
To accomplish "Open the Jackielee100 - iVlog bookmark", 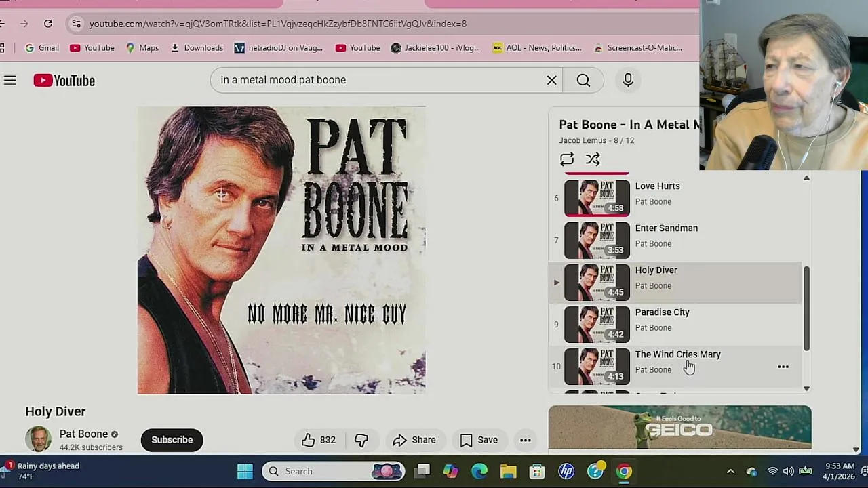I will pos(435,48).
